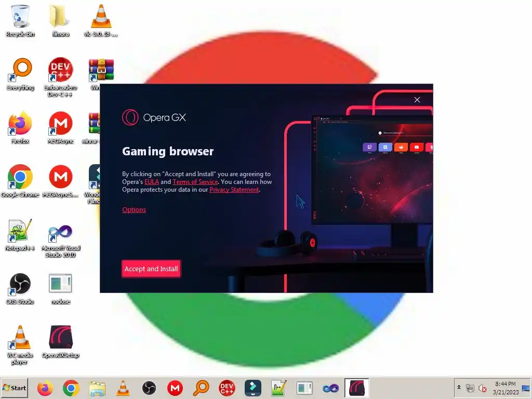The height and width of the screenshot is (399, 532).
Task: Select the Embarcadero Dev-C++ desktop shortcut
Action: tap(60, 77)
